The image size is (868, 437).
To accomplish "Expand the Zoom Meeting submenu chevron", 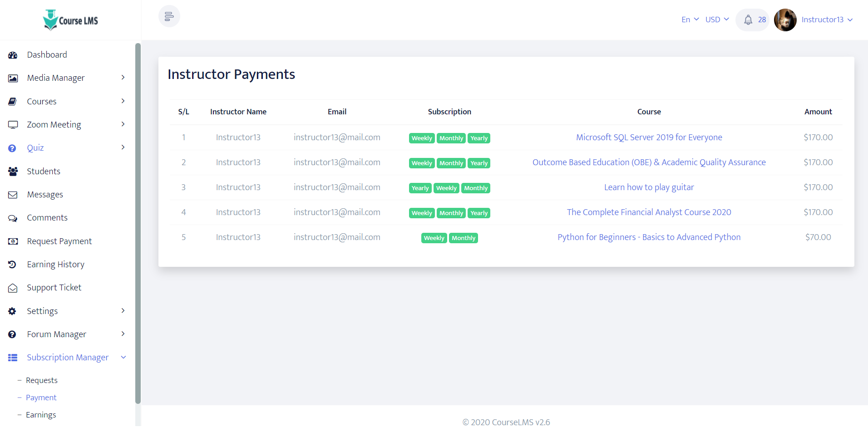I will 123,124.
